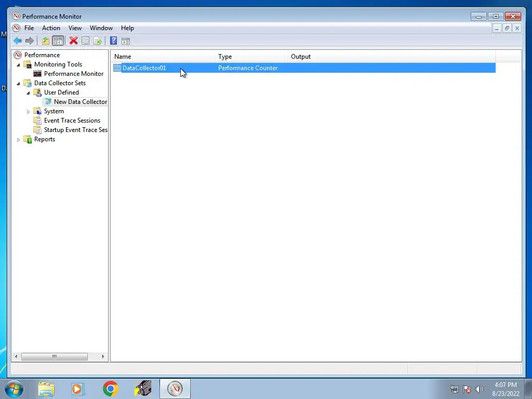The image size is (532, 399).
Task: Click tree pane scroll right arrow
Action: click(x=103, y=356)
